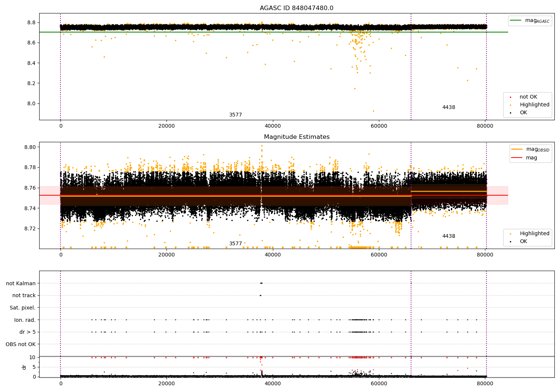Click the 20000 x-tick under Magnitude Estimates plot
The image size is (560, 392).
(x=167, y=255)
